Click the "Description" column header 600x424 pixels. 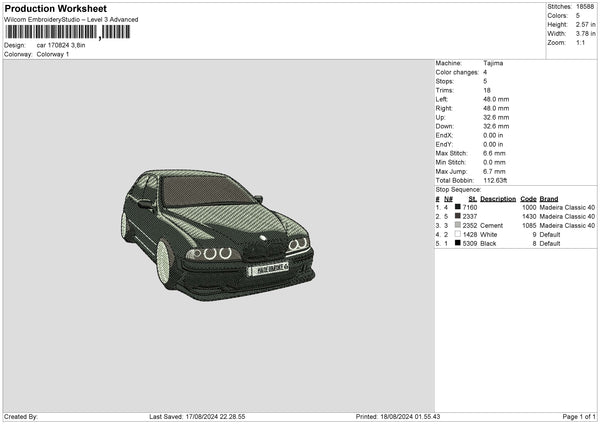[x=498, y=199]
